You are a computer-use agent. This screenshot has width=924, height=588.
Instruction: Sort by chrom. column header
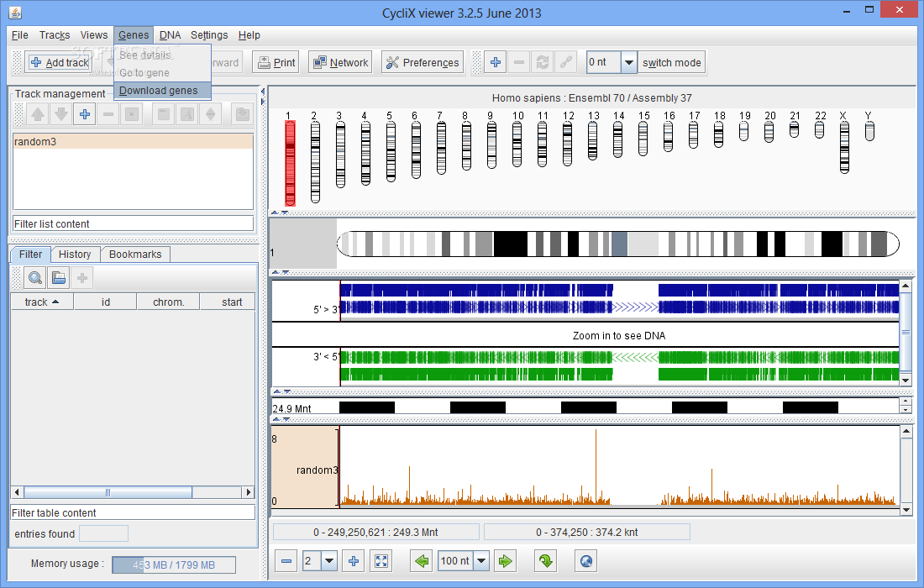[x=169, y=302]
